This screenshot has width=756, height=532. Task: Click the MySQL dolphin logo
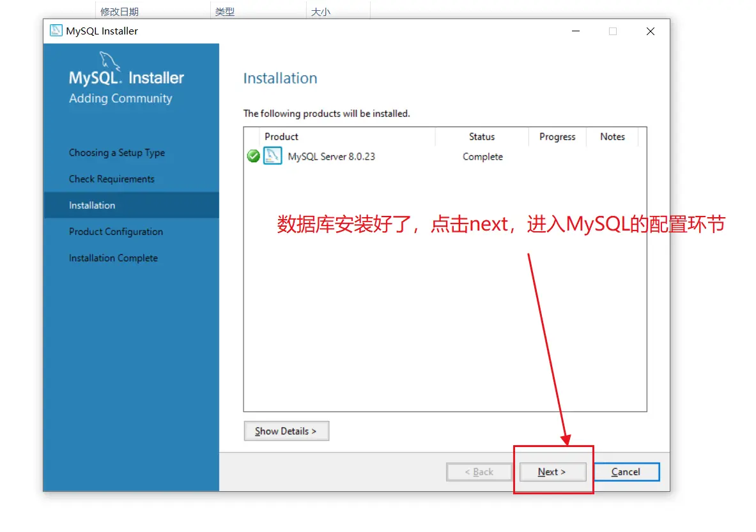click(x=110, y=61)
